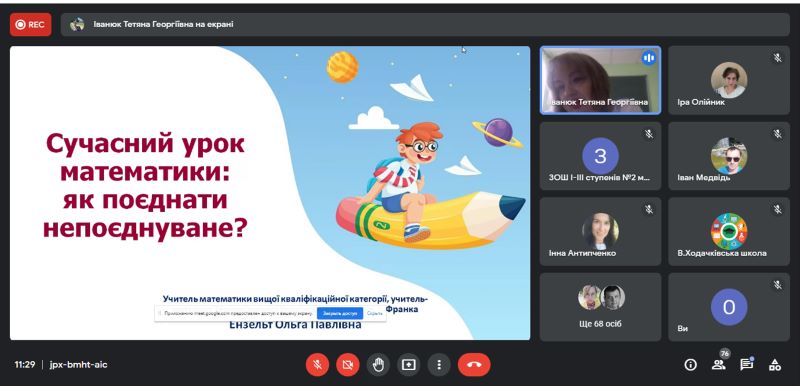Viewport: 800px width, 386px height.
Task: Click presenter avatar icon in top banner
Action: [77, 24]
